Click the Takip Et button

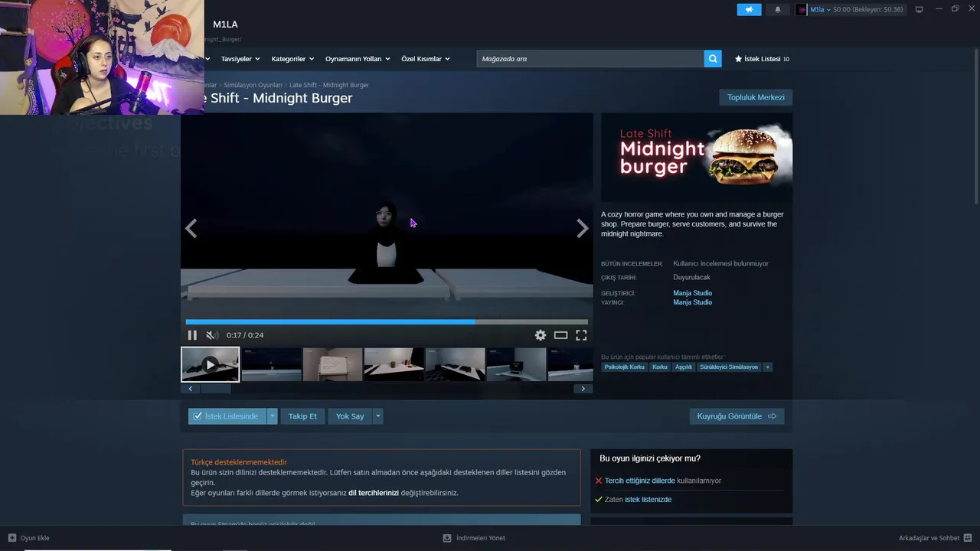pos(302,416)
